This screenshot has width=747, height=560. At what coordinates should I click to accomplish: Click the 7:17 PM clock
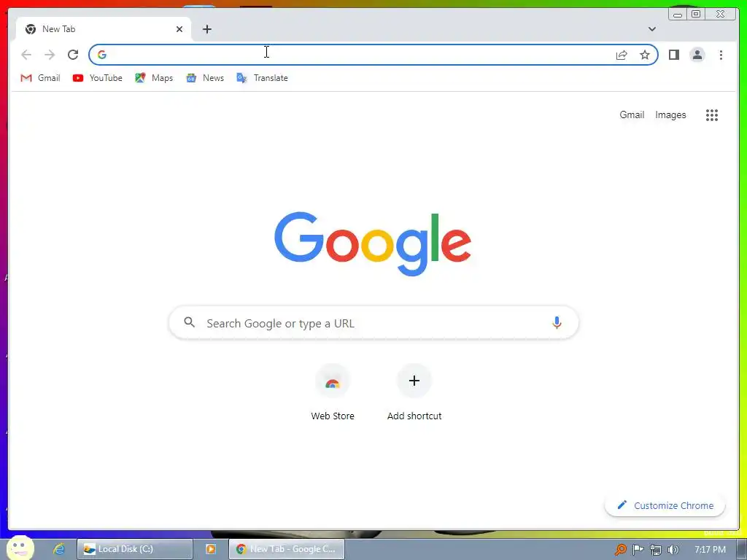710,550
